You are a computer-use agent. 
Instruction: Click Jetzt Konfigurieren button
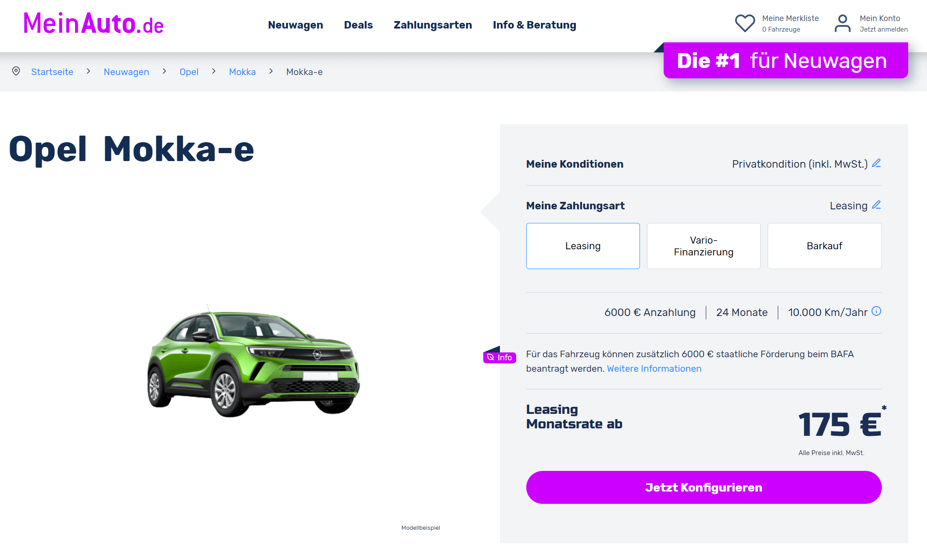[x=704, y=487]
